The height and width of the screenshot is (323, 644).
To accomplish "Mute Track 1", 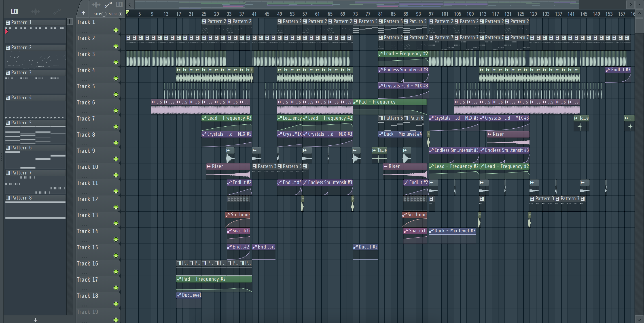I will point(116,30).
